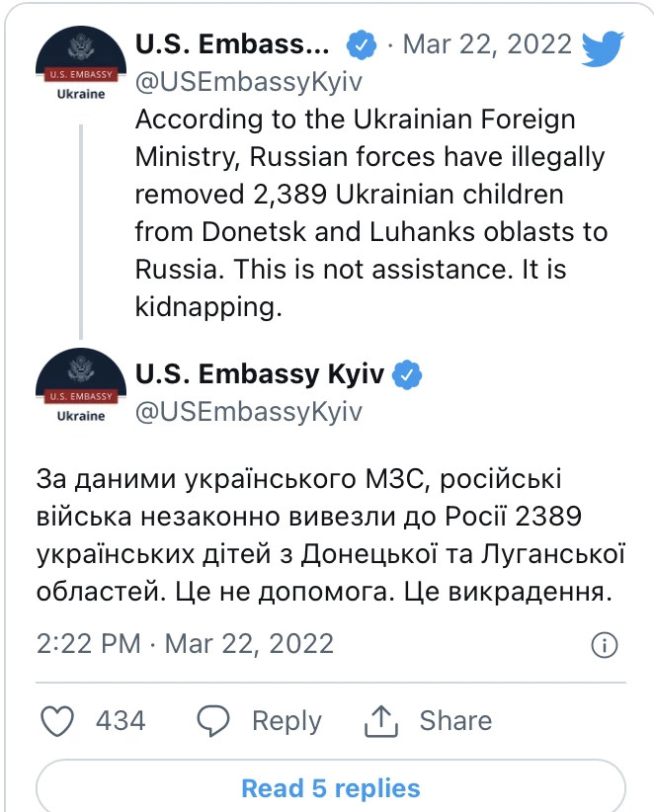Like the tweet with heart icon

coord(57,721)
